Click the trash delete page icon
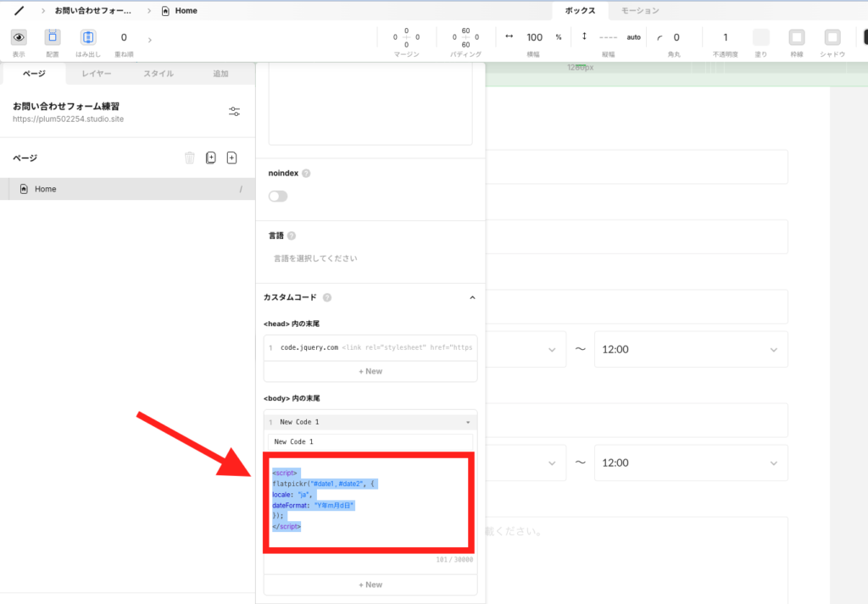The image size is (868, 604). click(x=190, y=158)
